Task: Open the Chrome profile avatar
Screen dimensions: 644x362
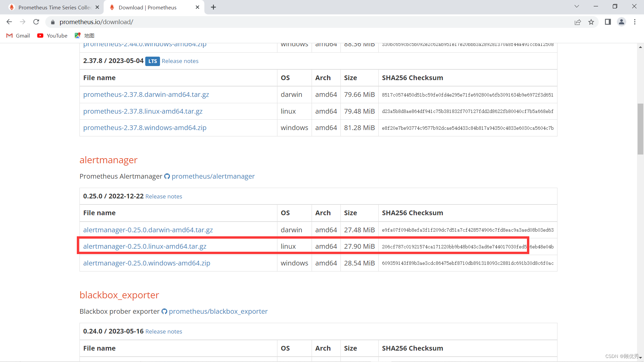Action: coord(622,22)
